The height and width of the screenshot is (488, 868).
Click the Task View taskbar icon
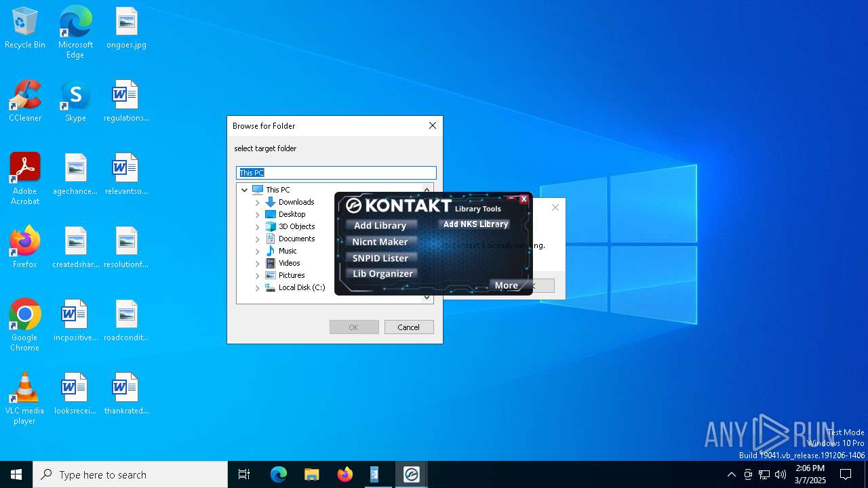pos(244,474)
